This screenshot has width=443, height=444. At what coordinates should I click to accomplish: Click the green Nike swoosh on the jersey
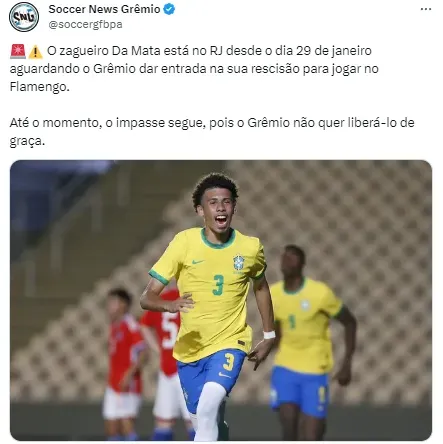(x=197, y=262)
